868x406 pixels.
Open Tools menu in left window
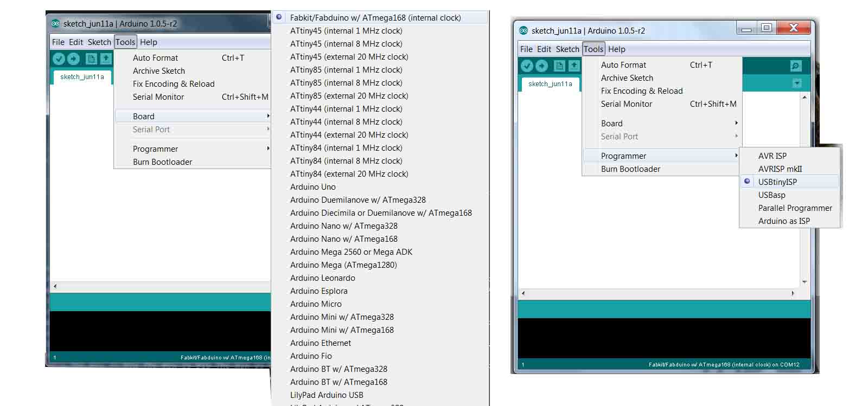point(125,42)
